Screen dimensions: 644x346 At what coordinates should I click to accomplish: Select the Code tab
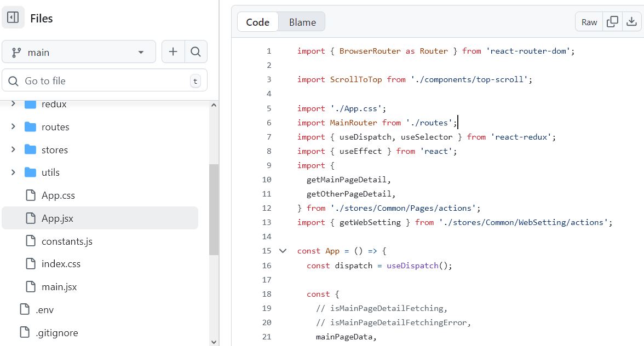[257, 21]
